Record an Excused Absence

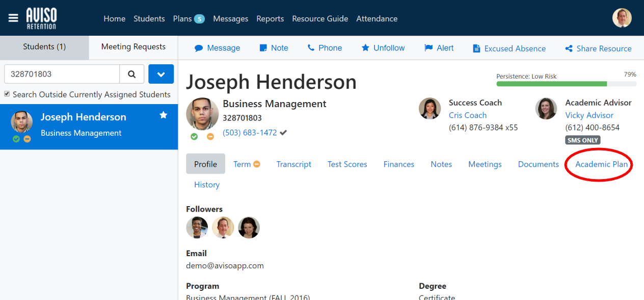tap(509, 48)
